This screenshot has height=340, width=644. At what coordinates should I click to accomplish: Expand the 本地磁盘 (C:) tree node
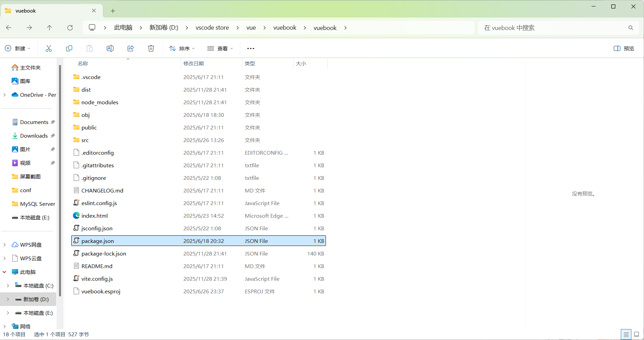tap(8, 285)
